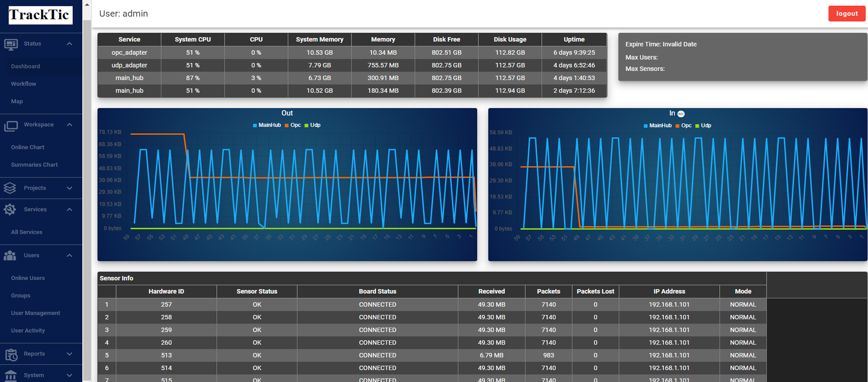The width and height of the screenshot is (868, 382).
Task: Select the udp_adapter service row
Action: [352, 65]
